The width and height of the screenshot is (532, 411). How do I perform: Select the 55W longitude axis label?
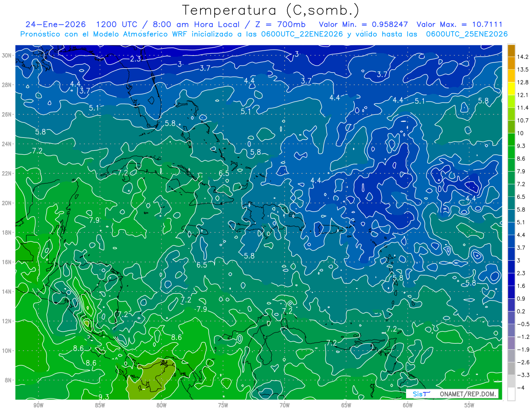click(469, 405)
